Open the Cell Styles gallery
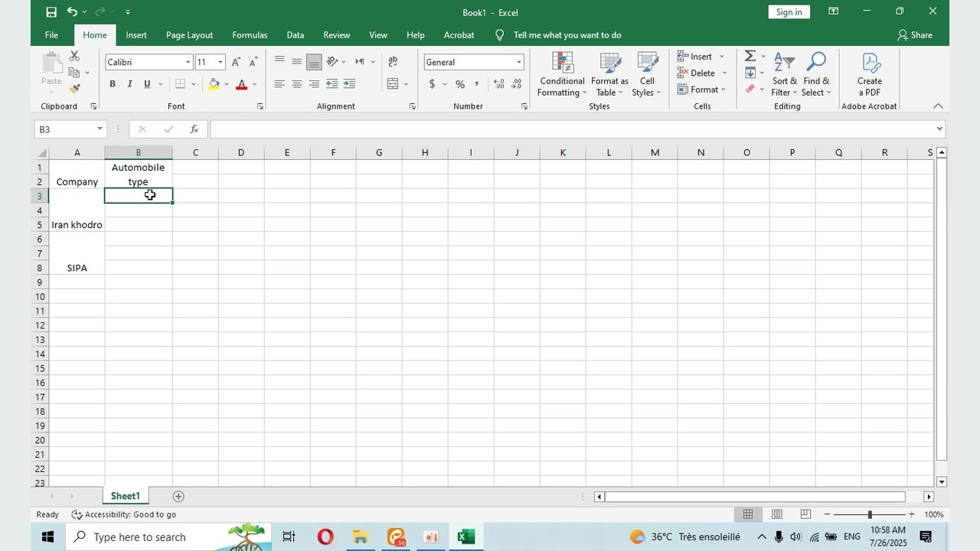Viewport: 980px width, 551px height. tap(648, 74)
